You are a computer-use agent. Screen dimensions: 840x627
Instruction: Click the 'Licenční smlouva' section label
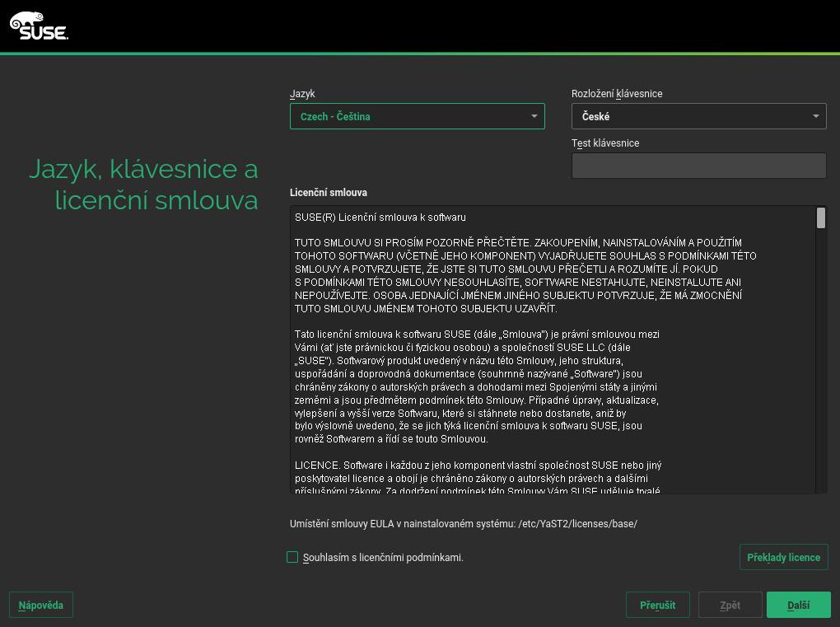click(329, 193)
